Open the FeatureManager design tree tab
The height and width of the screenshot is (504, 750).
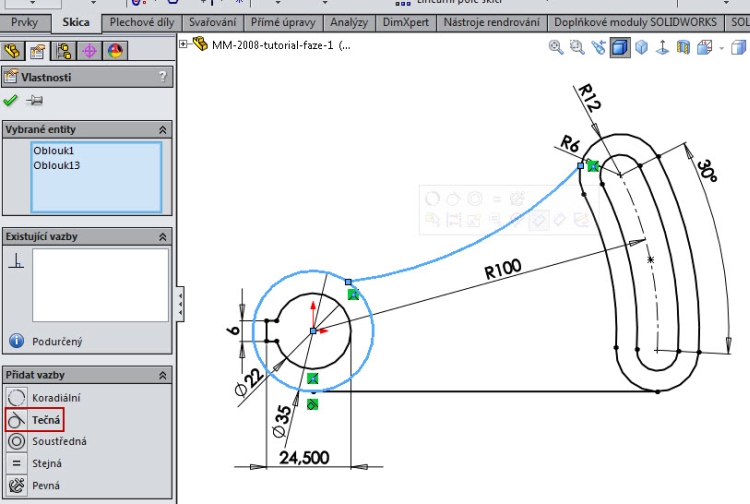coord(12,50)
